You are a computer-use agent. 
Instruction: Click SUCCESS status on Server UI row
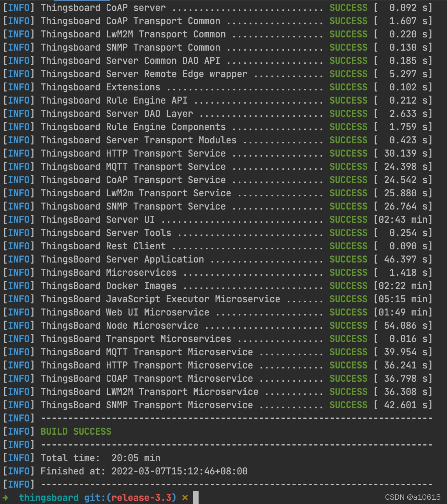[348, 220]
